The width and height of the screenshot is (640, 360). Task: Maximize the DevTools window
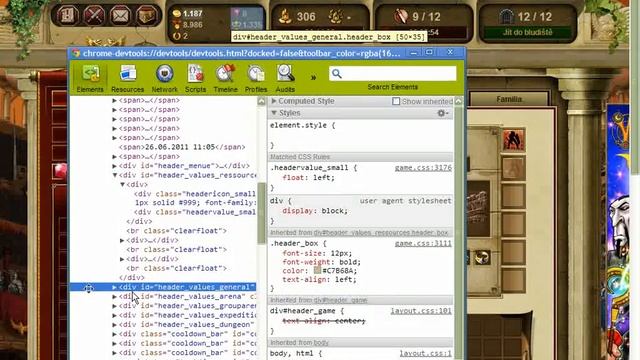coord(429,52)
